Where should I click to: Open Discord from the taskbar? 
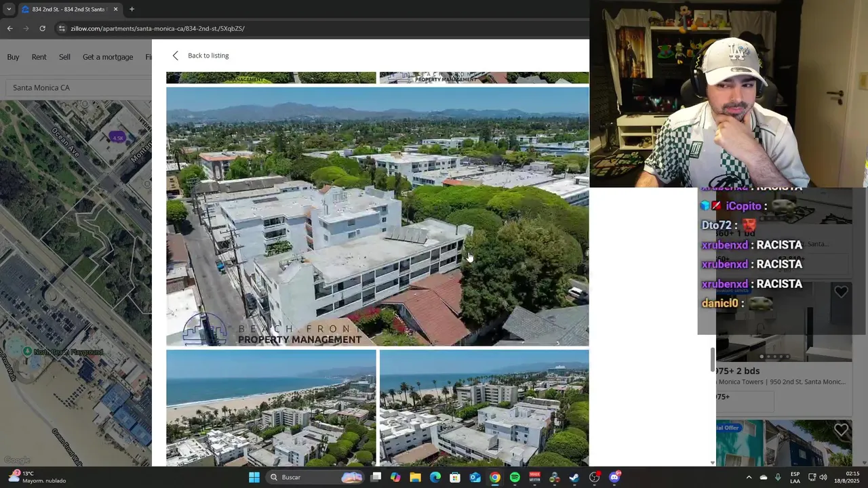coord(614,477)
